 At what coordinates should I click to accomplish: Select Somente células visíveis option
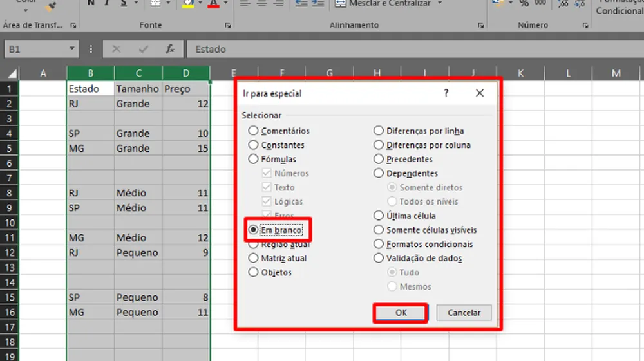tap(425, 230)
